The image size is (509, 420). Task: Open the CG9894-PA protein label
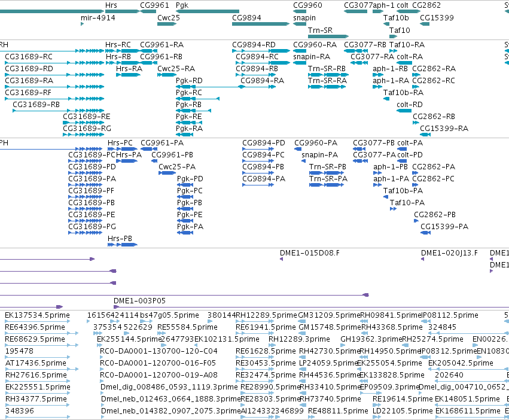[264, 179]
